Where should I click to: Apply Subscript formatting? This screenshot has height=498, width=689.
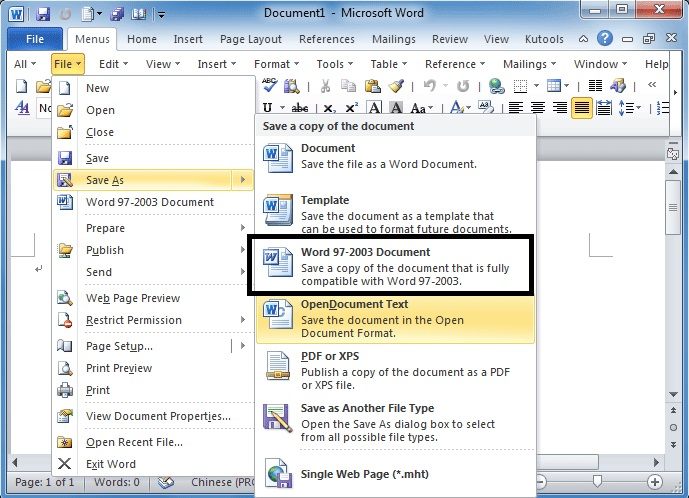(x=329, y=108)
